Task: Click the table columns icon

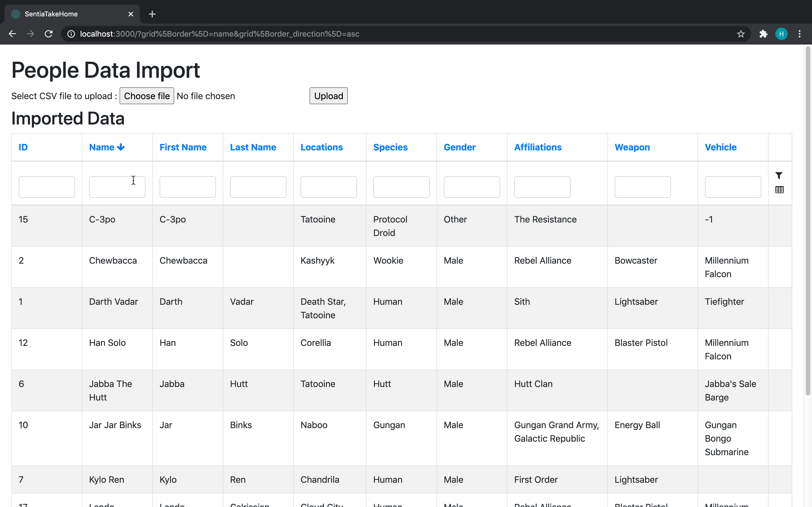Action: pyautogui.click(x=779, y=190)
